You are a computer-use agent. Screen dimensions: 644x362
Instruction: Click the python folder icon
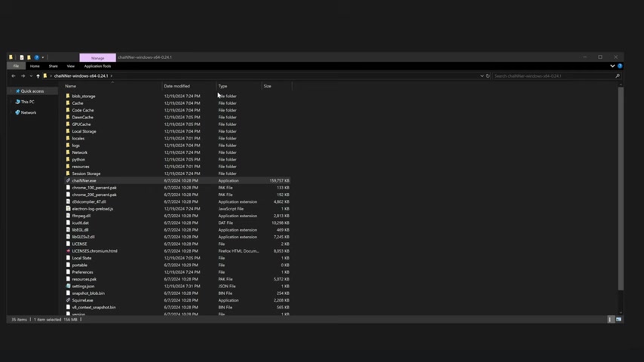click(x=68, y=160)
